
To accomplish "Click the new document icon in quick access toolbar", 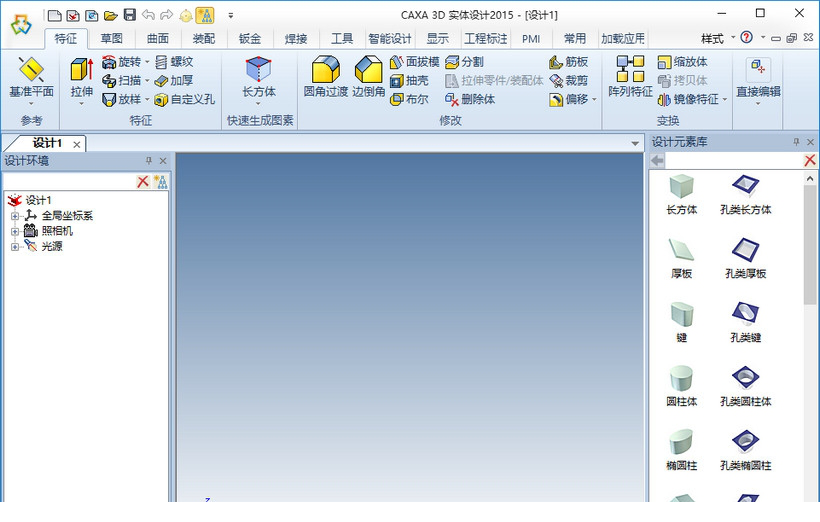I will tap(54, 15).
